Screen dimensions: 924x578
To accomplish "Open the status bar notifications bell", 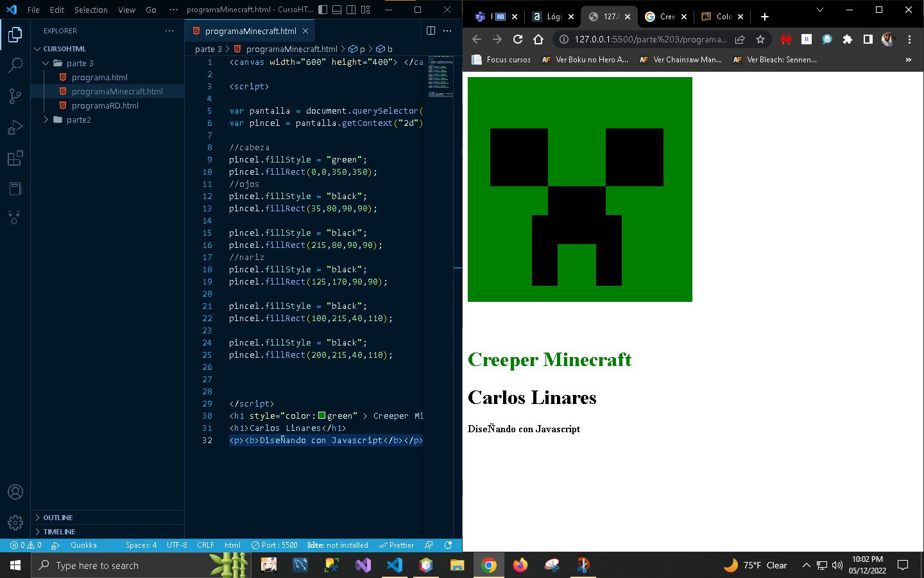I will click(x=449, y=545).
